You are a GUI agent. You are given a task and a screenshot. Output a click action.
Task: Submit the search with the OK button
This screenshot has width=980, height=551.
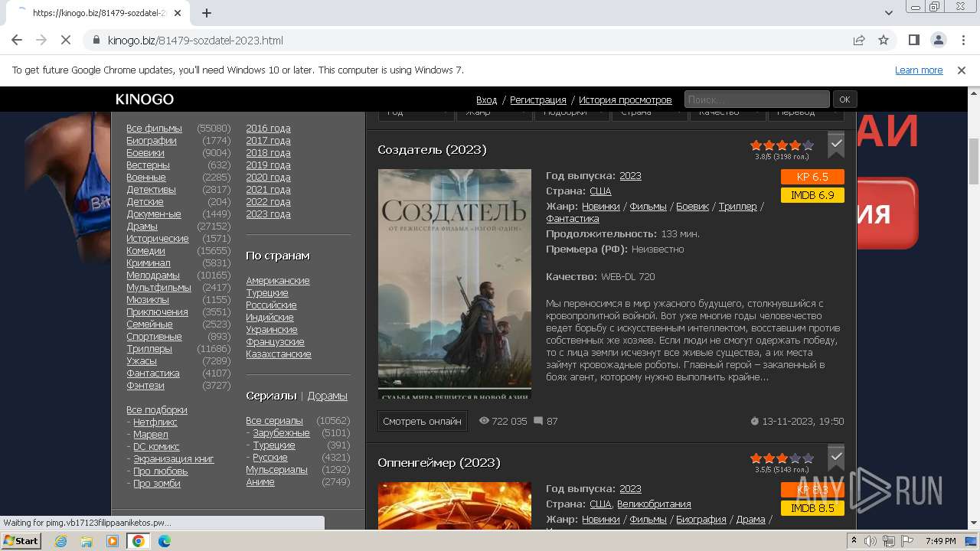[844, 99]
